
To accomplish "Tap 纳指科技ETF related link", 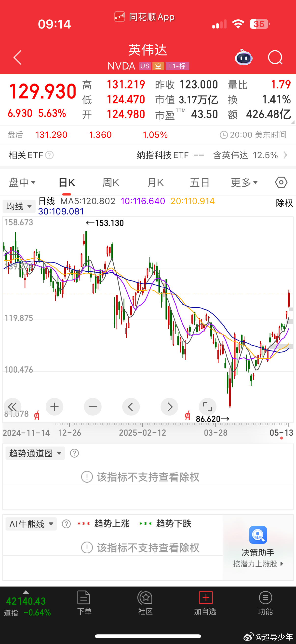I will click(163, 155).
